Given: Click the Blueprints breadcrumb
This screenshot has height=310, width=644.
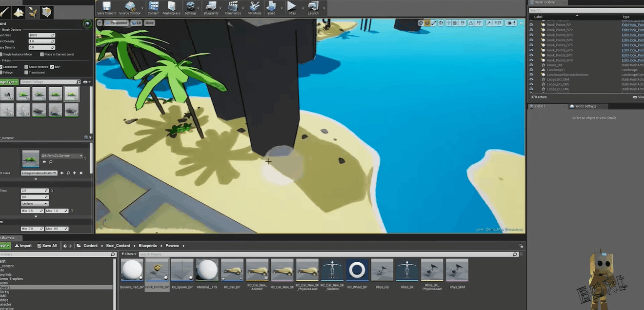Looking at the screenshot, I should point(148,246).
